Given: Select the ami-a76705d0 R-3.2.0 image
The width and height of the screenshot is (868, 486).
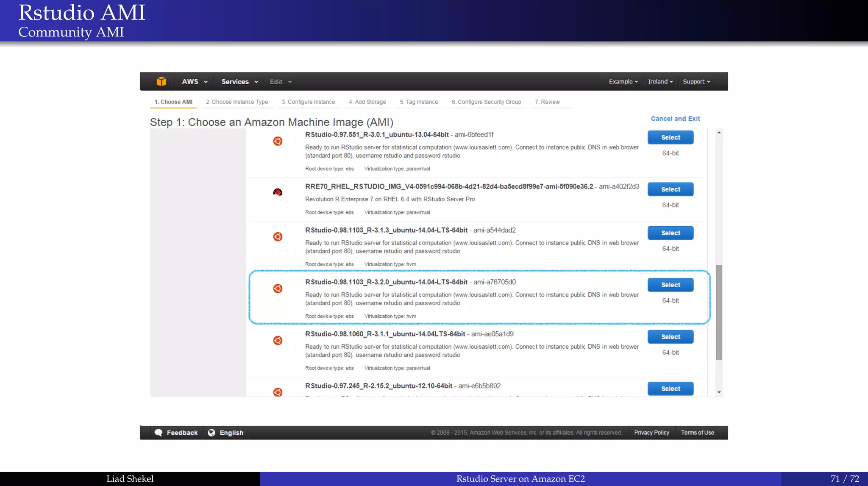Looking at the screenshot, I should coord(670,285).
